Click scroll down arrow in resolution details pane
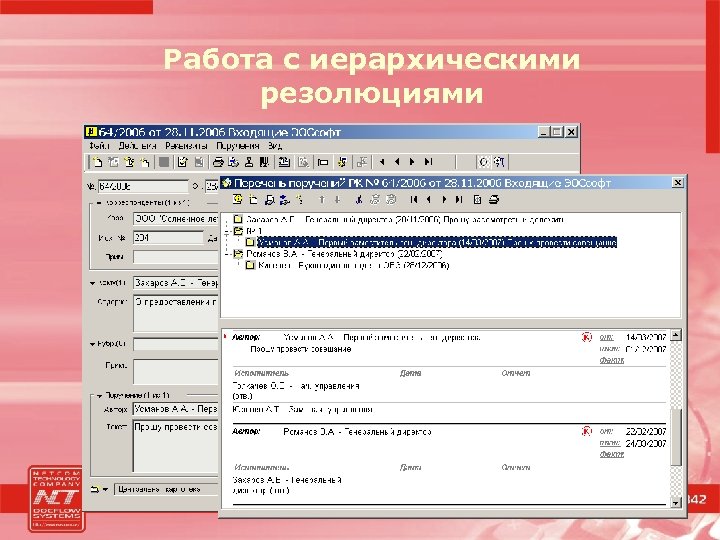The image size is (720, 540). click(675, 503)
